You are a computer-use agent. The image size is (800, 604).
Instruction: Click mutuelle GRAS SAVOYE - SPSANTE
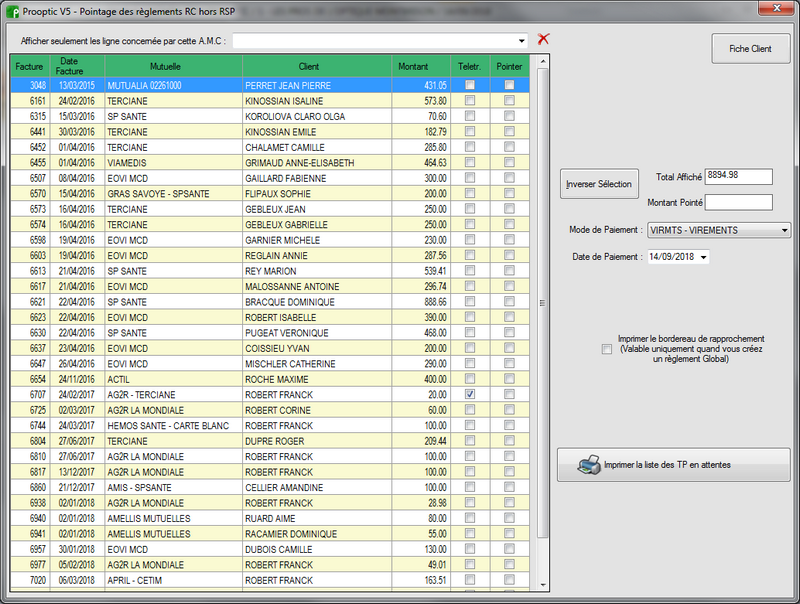(158, 194)
